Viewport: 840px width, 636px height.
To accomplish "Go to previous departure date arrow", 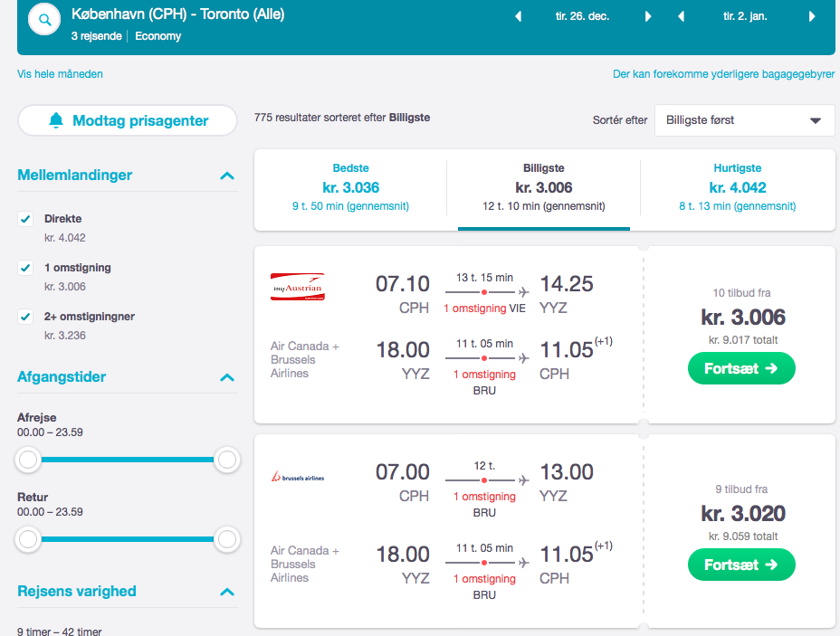I will [518, 16].
